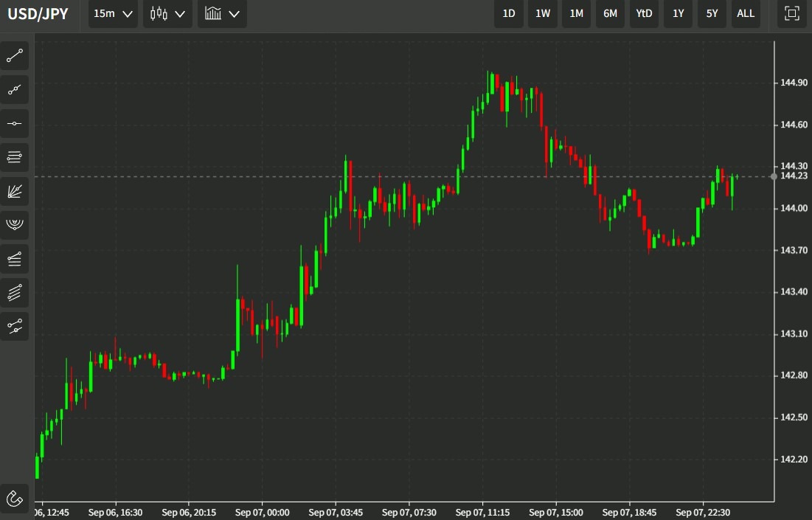812x520 pixels.
Task: Select the parallel channel lines tool
Action: pyautogui.click(x=15, y=293)
